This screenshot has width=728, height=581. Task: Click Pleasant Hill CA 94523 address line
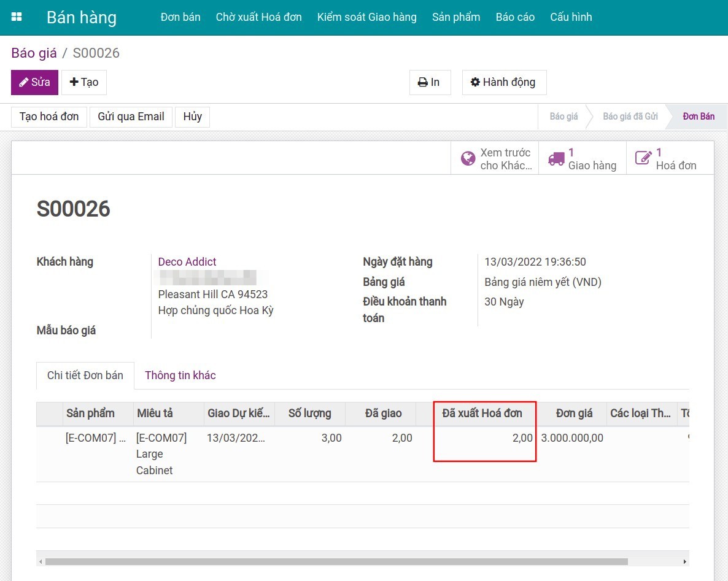tap(212, 294)
